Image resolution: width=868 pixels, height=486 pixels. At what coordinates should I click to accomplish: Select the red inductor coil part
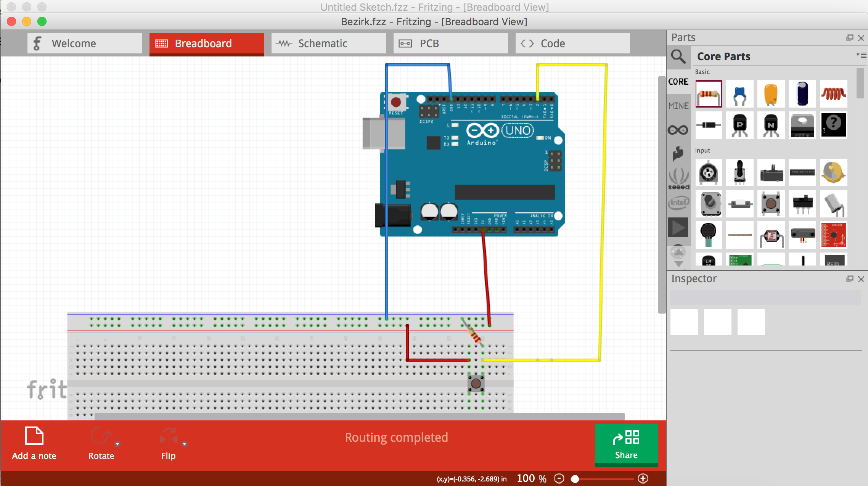(833, 94)
